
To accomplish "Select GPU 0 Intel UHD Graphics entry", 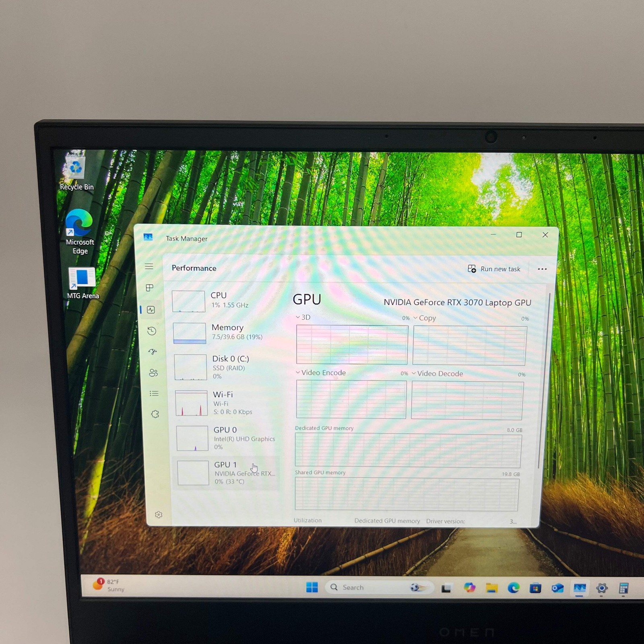I will [x=227, y=438].
